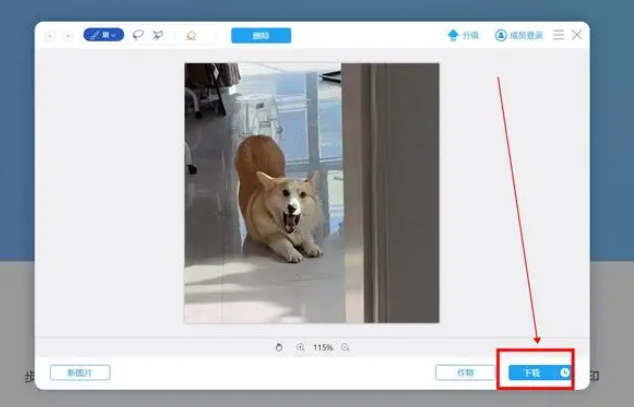Zoom out with the minus magnifier
The image size is (634, 407).
coord(345,347)
